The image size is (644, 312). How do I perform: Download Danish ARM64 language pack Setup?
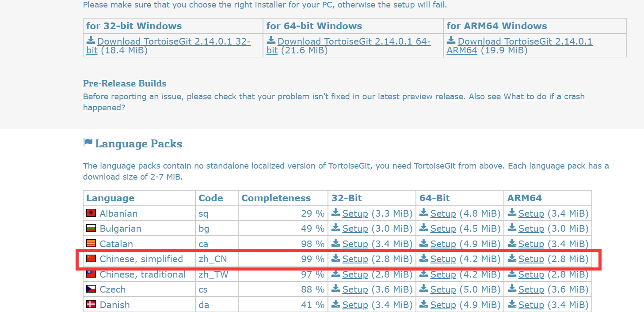click(531, 305)
